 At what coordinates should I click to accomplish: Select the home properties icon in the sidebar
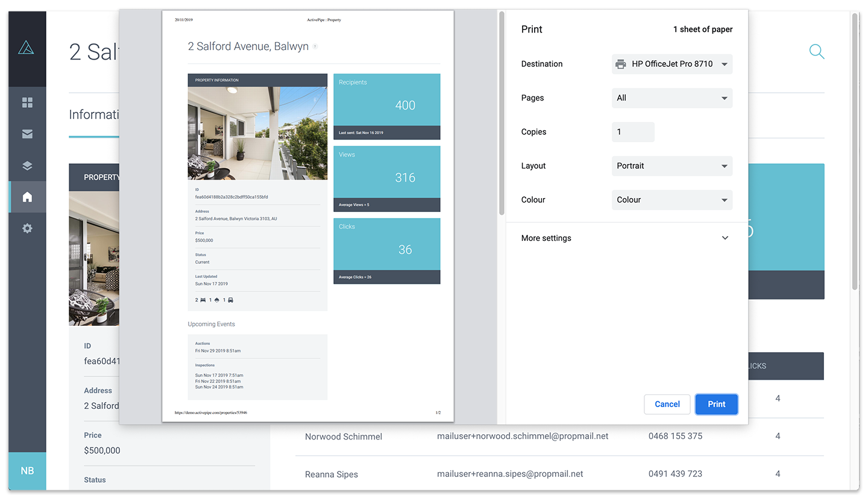(x=27, y=197)
